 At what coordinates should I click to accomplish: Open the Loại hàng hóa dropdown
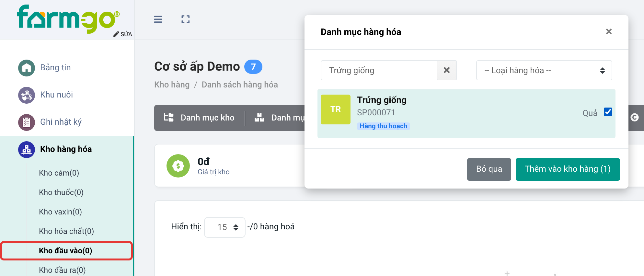[544, 70]
